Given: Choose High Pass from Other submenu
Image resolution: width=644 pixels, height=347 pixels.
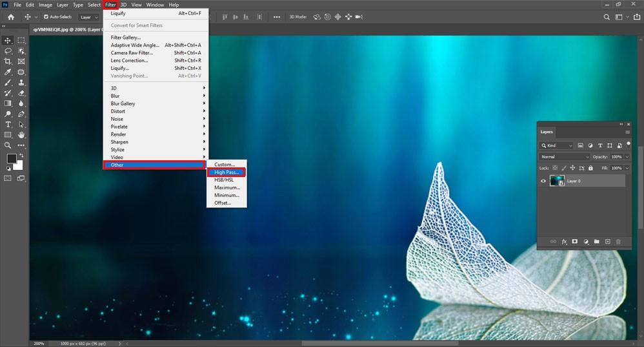Looking at the screenshot, I should point(226,173).
